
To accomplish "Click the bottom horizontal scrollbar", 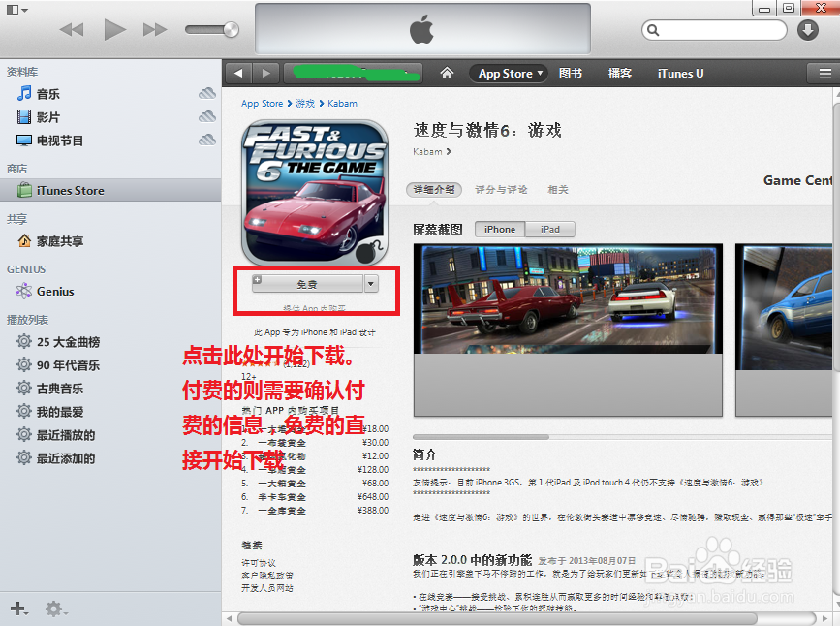I will 497,618.
